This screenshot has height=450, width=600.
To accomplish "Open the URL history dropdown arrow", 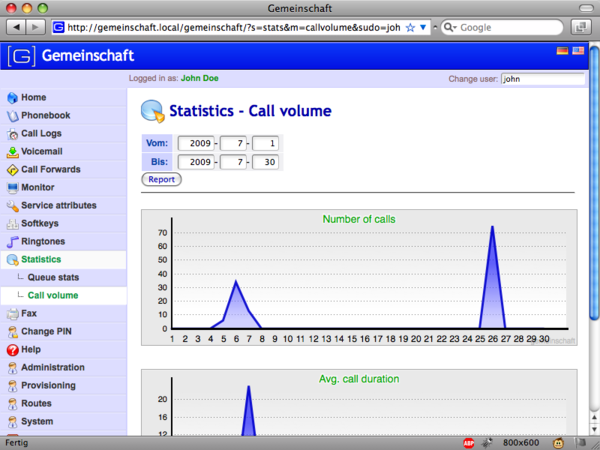I will 423,28.
